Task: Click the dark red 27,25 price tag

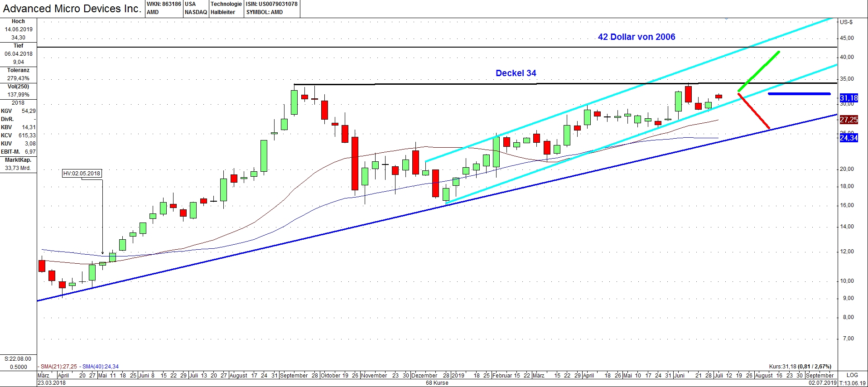Action: tap(849, 120)
